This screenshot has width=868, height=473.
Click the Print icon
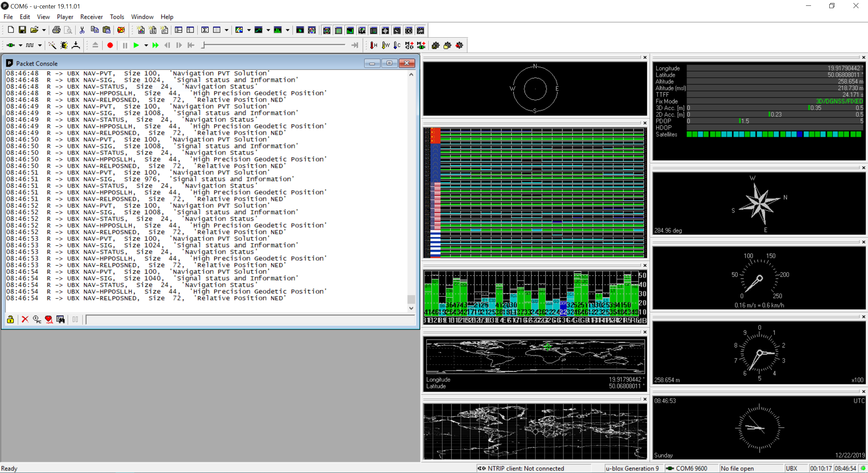click(x=56, y=30)
